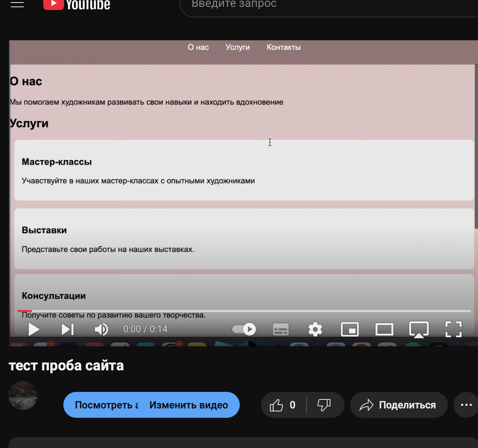Open the channel avatar
Image resolution: width=478 pixels, height=448 pixels.
(23, 396)
